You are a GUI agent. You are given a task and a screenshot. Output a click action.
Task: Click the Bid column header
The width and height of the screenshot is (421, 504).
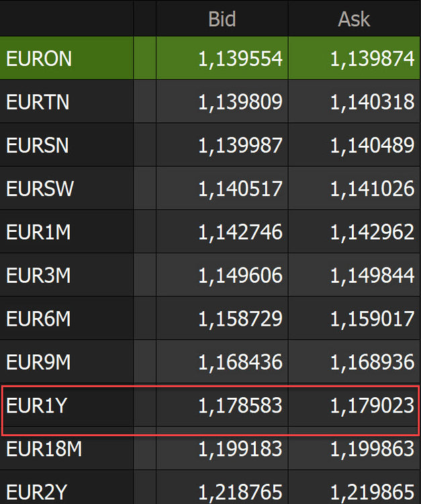[222, 19]
